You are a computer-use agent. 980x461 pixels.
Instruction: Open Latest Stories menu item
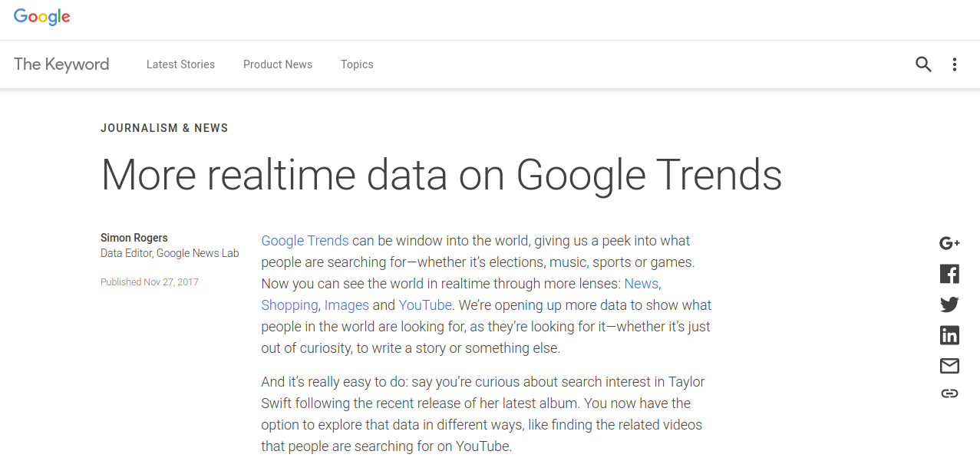[180, 64]
